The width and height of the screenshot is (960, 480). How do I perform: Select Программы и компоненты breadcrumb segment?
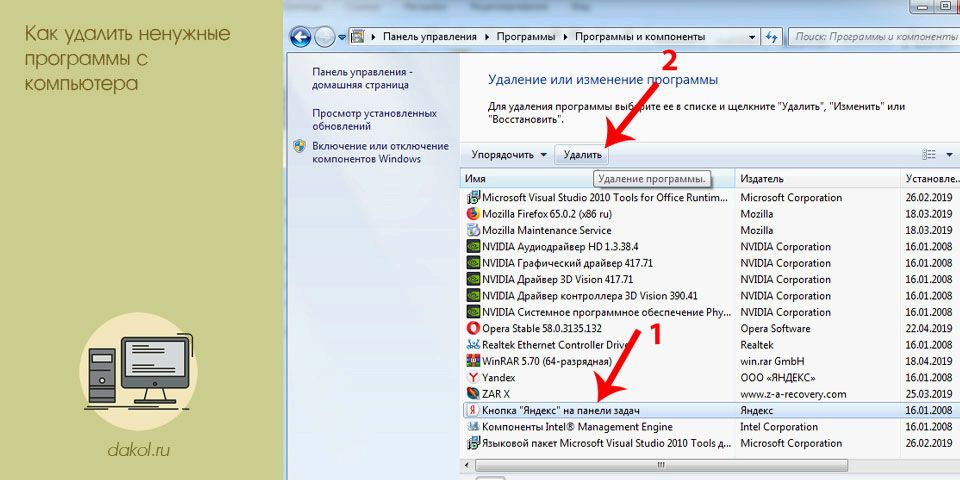[640, 37]
